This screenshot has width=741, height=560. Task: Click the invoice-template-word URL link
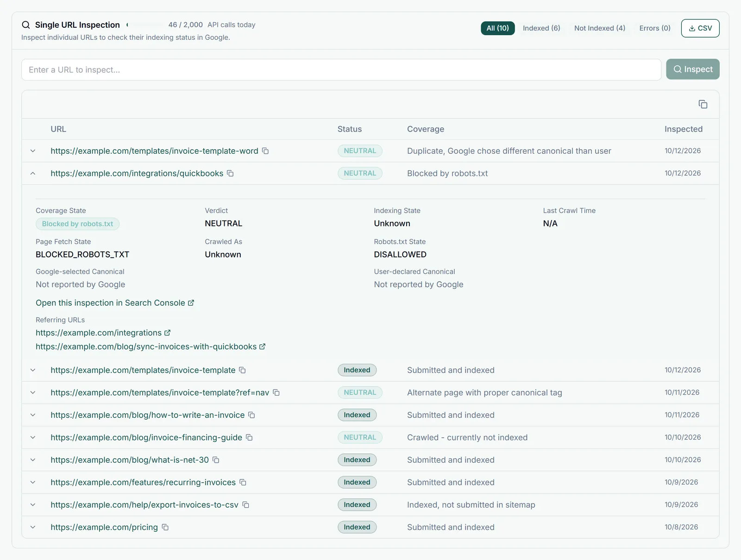154,151
